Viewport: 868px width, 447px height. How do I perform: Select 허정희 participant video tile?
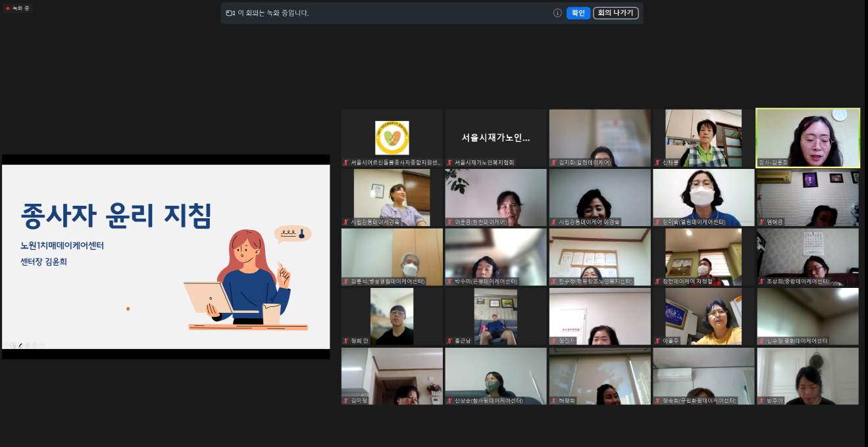(600, 376)
